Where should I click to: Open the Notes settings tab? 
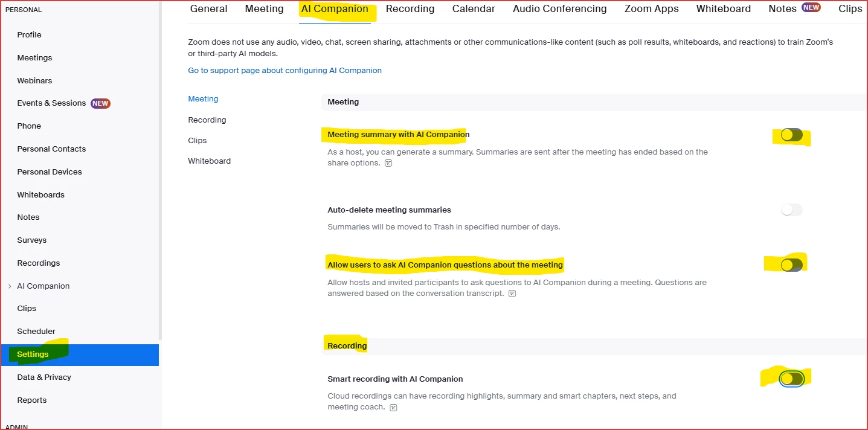[x=782, y=9]
